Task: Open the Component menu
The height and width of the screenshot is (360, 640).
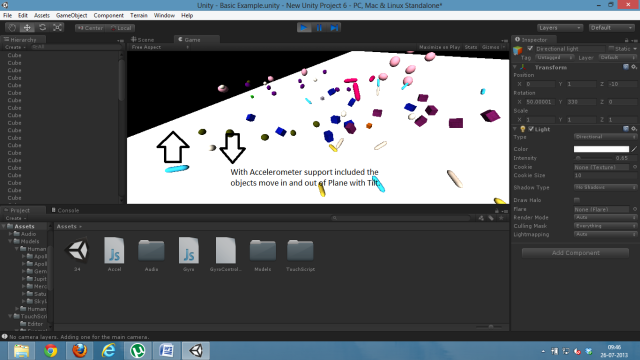Action: (x=109, y=15)
